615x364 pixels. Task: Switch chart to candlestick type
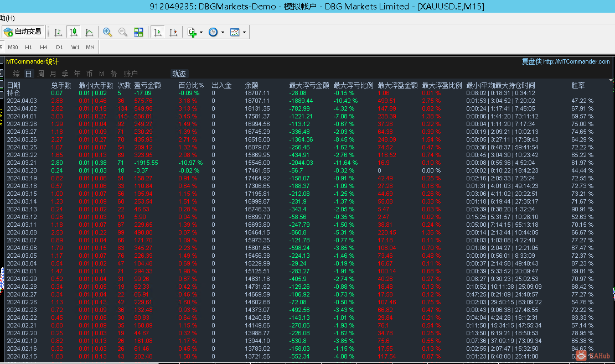73,32
